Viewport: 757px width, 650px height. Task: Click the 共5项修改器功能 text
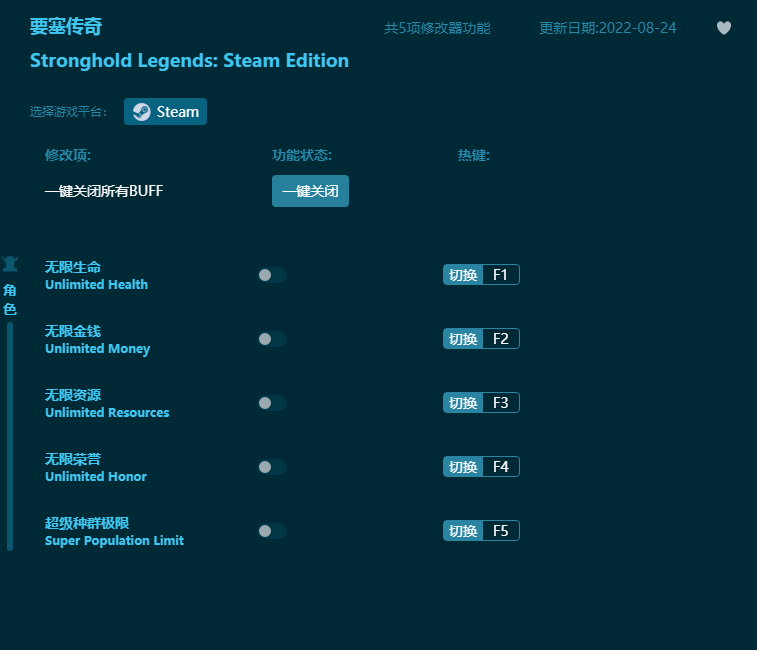[x=437, y=28]
